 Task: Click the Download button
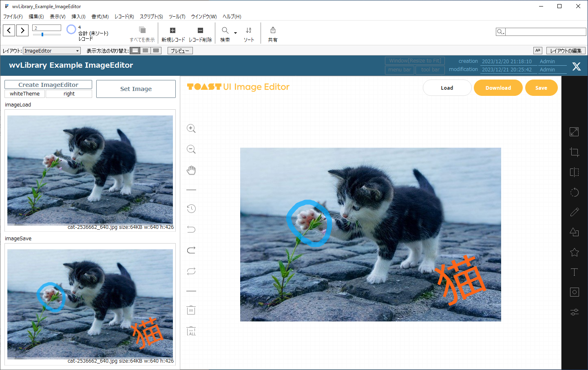click(498, 88)
